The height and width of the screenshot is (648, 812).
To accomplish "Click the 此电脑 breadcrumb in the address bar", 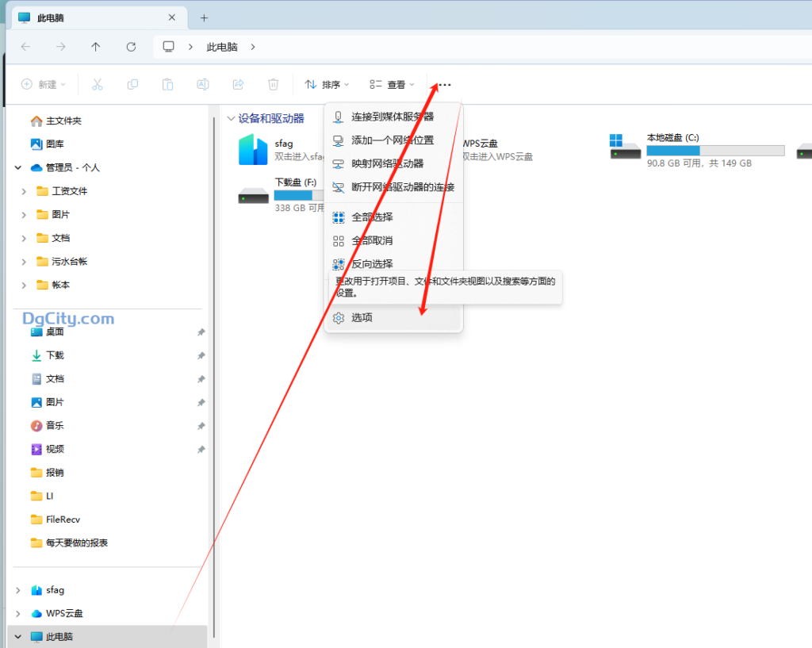I will [x=222, y=46].
